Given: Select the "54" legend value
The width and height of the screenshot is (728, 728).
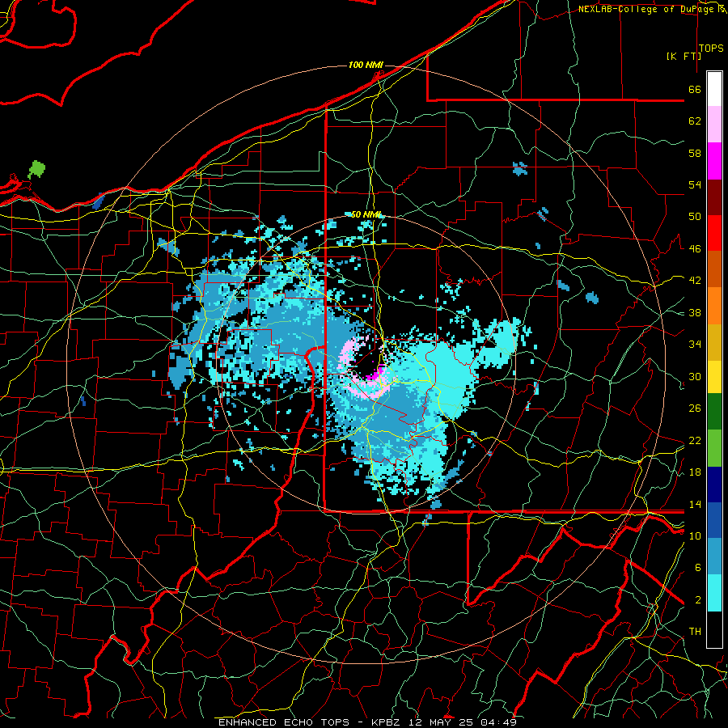Looking at the screenshot, I should coord(695,184).
